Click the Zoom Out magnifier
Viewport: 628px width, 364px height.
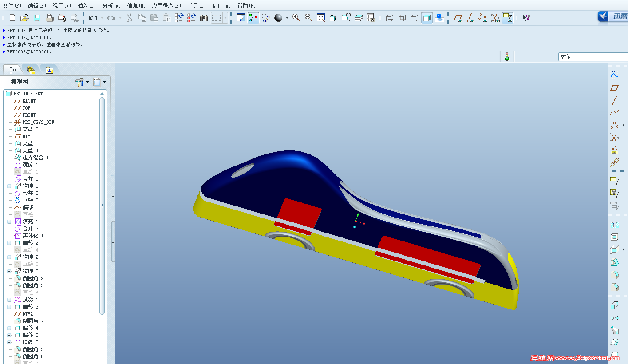pos(308,18)
